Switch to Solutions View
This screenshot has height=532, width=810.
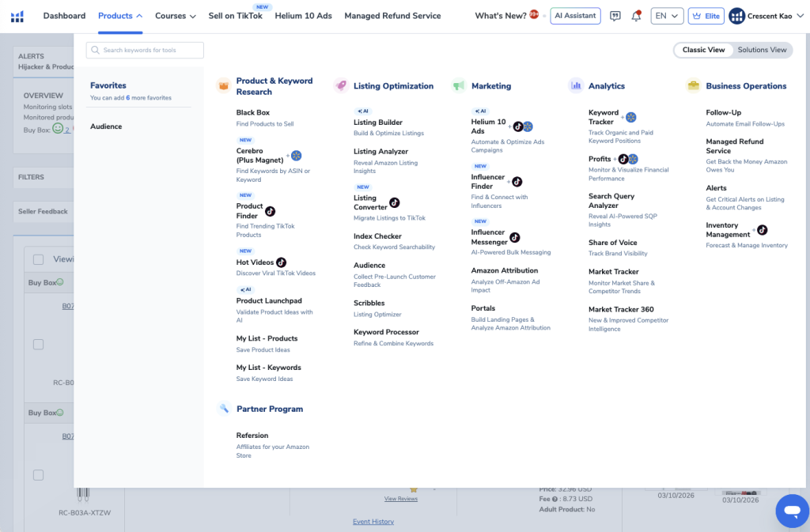[x=762, y=50]
